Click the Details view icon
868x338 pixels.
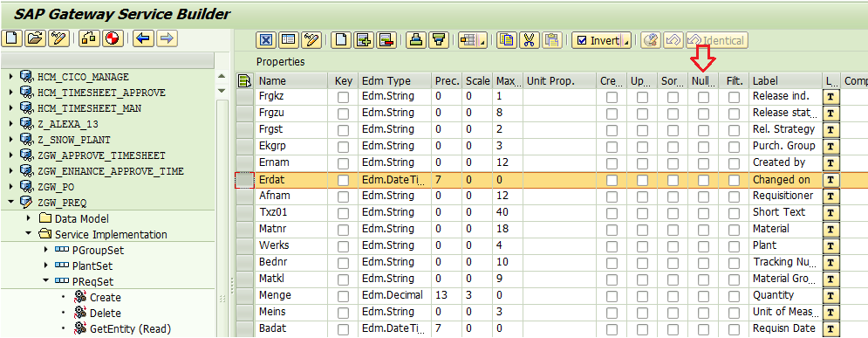tap(289, 40)
